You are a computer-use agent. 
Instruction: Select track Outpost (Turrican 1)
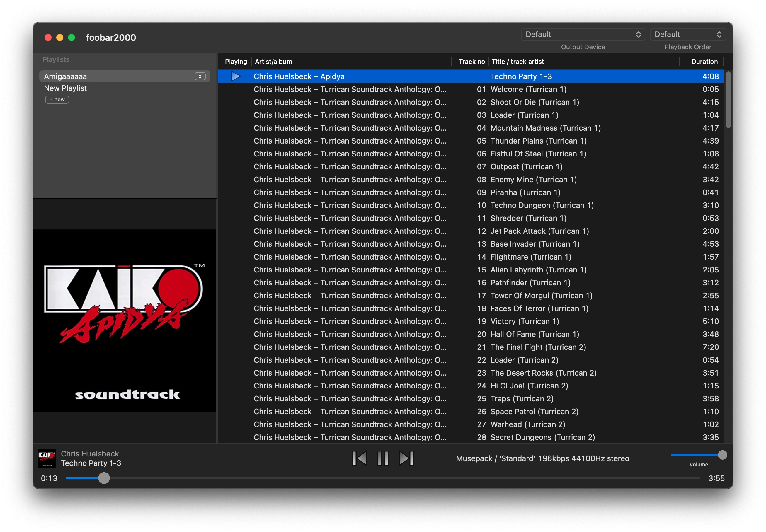click(471, 167)
